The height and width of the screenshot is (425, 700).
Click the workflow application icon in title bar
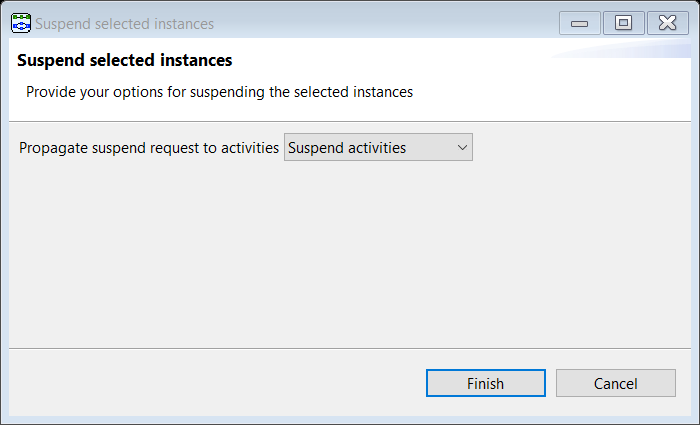[x=21, y=23]
